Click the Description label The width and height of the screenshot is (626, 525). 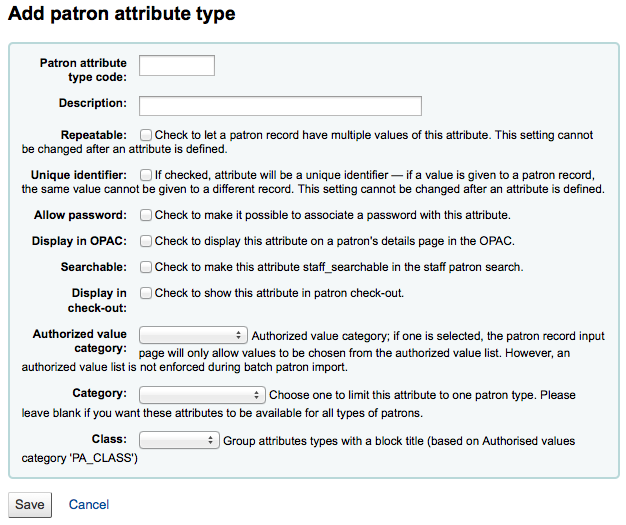[93, 103]
